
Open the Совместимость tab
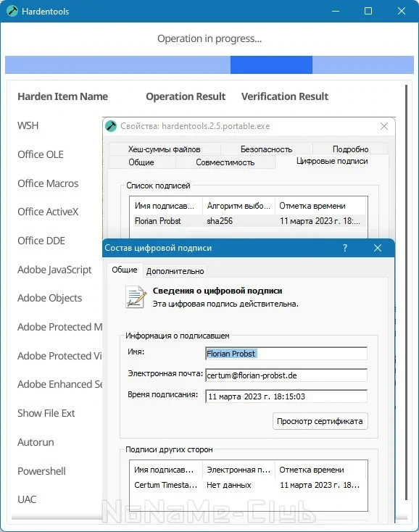(225, 162)
